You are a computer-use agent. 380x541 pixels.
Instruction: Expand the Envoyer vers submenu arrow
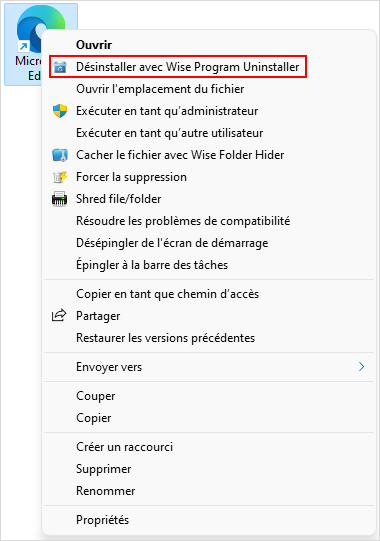coord(361,367)
